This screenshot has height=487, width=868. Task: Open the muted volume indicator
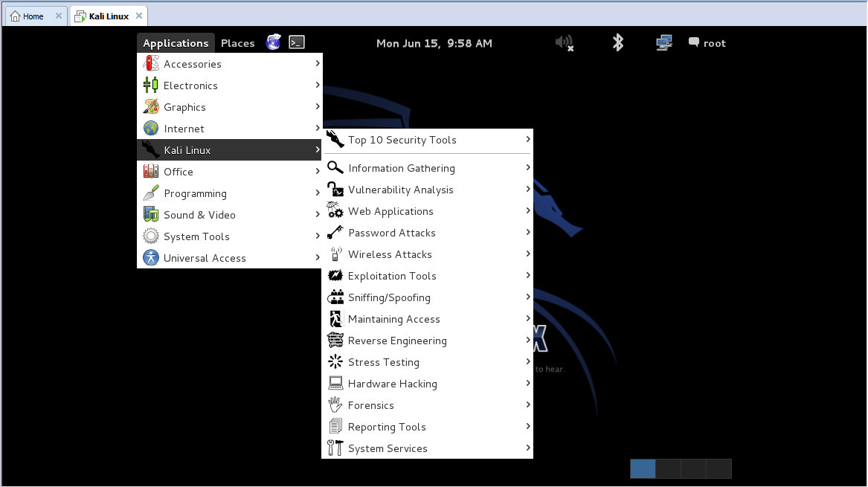click(x=564, y=42)
